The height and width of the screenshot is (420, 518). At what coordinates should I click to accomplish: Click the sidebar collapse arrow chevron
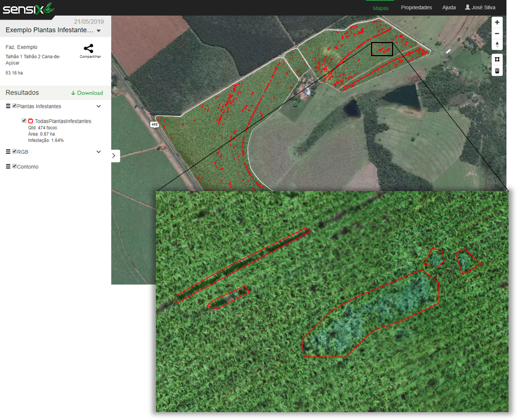[114, 155]
